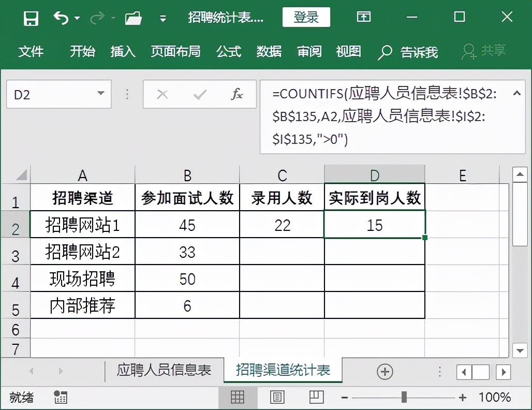The width and height of the screenshot is (532, 410).
Task: Open Ribbon Display Options icon
Action: coord(363,17)
